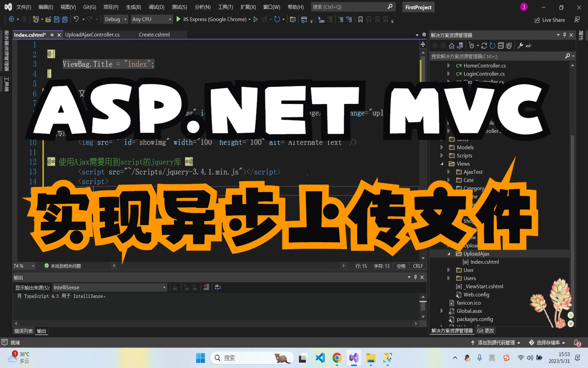Toggle auto-hide pin on Output panel
Image resolution: width=588 pixels, height=368 pixels.
tap(415, 277)
